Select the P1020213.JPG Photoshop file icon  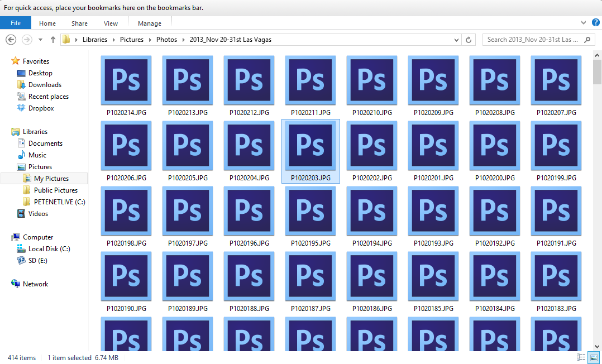point(188,80)
